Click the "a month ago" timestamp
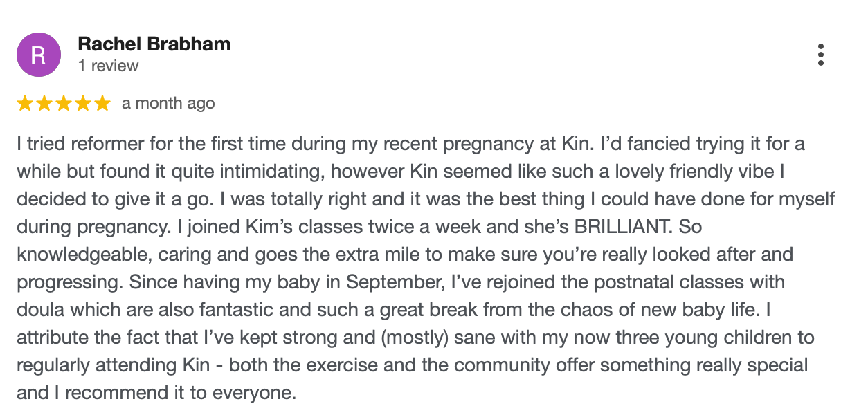Viewport: 868px width, 415px height. [x=168, y=104]
